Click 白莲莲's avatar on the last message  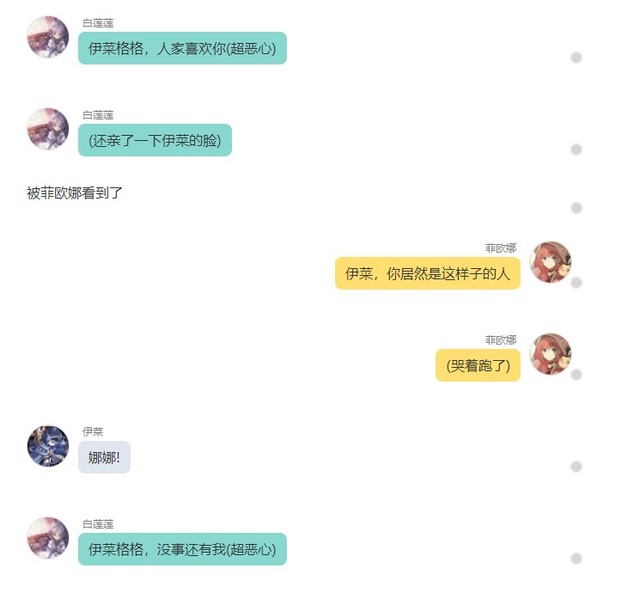pyautogui.click(x=48, y=538)
